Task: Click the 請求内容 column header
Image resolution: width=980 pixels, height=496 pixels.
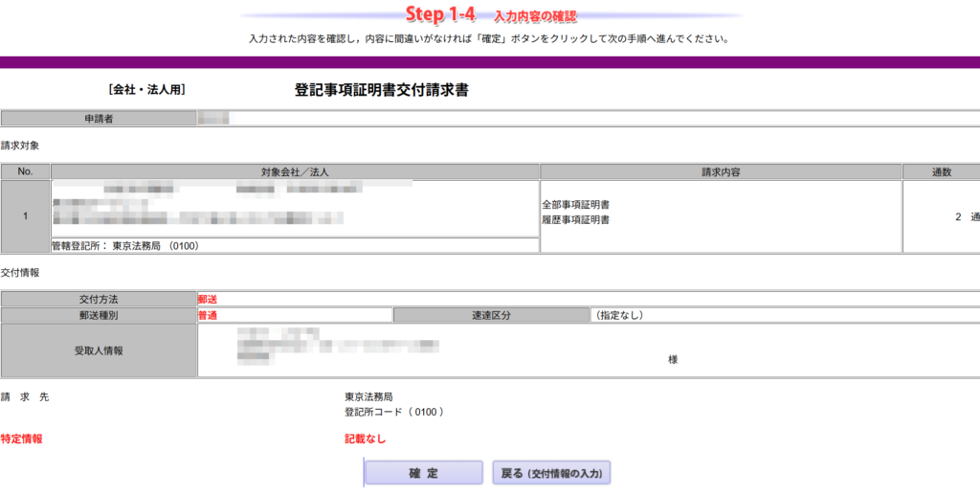Action: coord(721,172)
